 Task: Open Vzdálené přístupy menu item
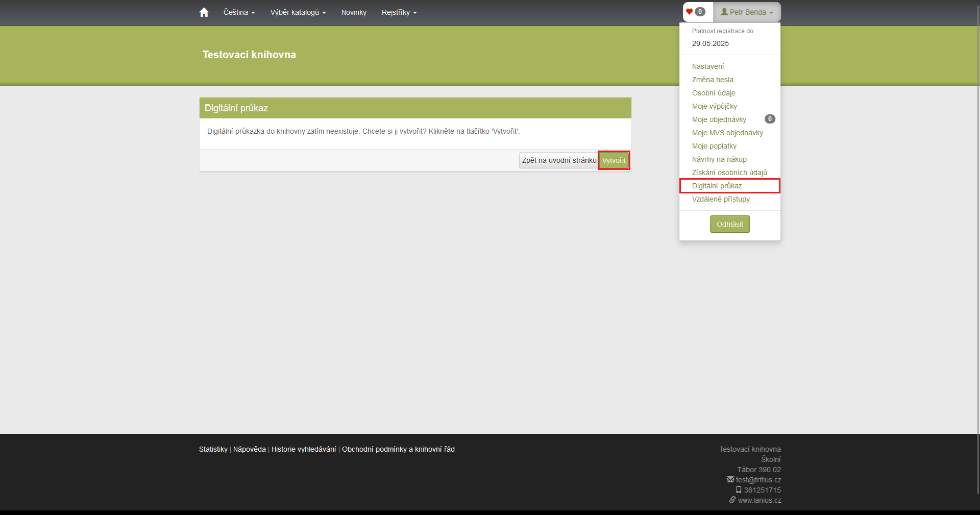(x=721, y=199)
